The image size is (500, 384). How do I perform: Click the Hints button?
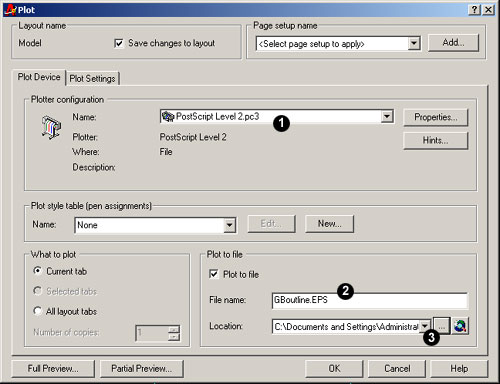[x=436, y=141]
